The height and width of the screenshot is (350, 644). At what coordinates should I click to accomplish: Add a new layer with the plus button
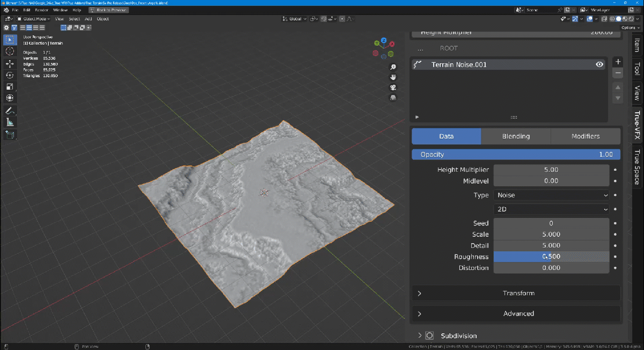pos(618,62)
